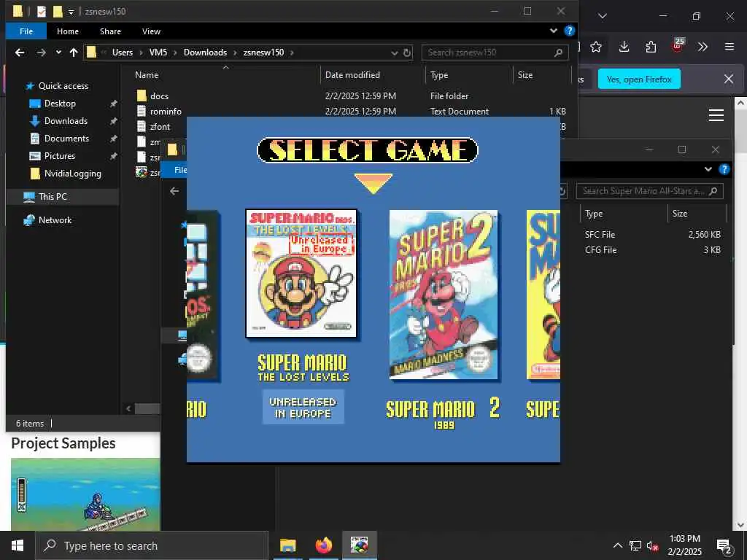Show hidden system tray icons

click(617, 545)
